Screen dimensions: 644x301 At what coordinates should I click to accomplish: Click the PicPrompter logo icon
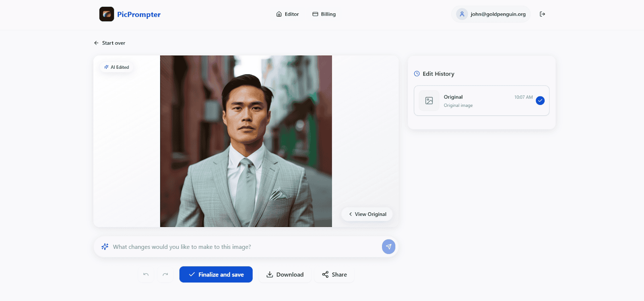tap(107, 14)
